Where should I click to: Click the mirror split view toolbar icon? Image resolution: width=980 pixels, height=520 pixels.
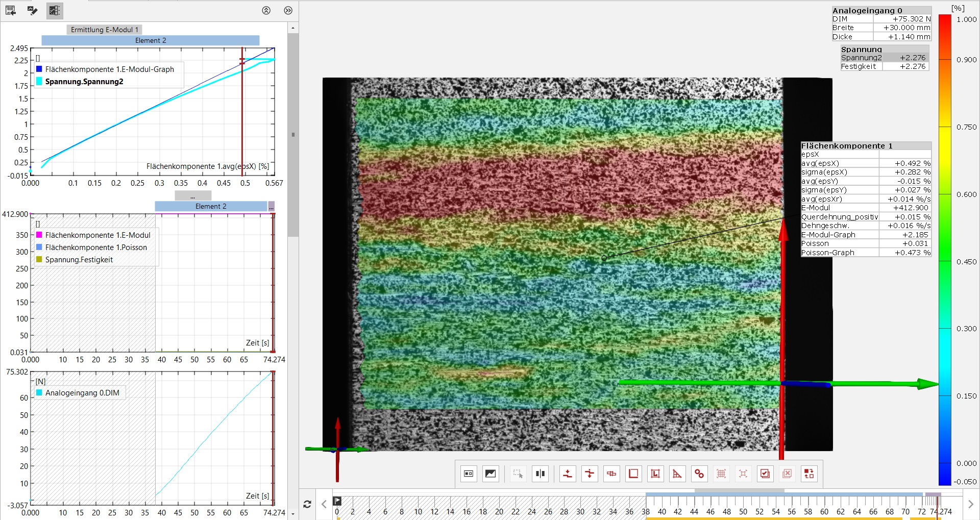pos(540,474)
